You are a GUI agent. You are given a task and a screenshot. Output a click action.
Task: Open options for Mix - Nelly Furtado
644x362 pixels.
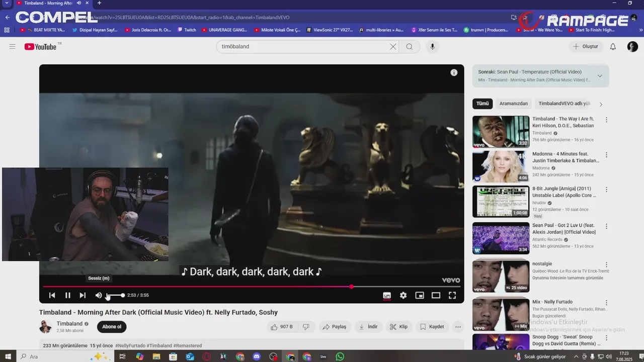(x=606, y=303)
